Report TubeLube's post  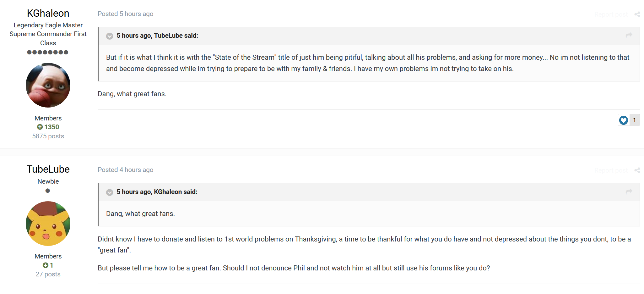[611, 170]
